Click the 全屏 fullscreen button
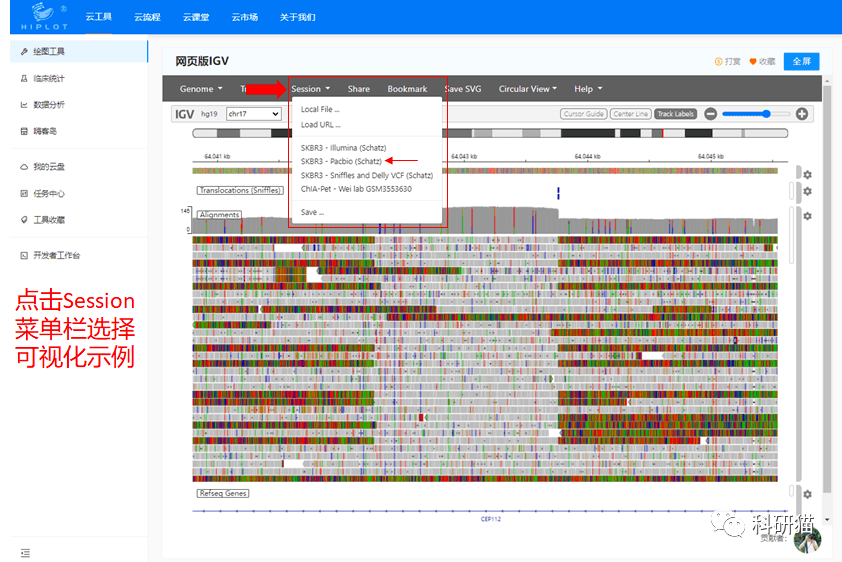The width and height of the screenshot is (842, 562). [801, 61]
